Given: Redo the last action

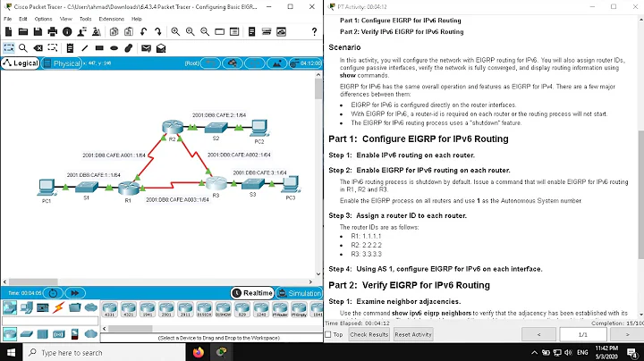Looking at the screenshot, I should click(158, 31).
